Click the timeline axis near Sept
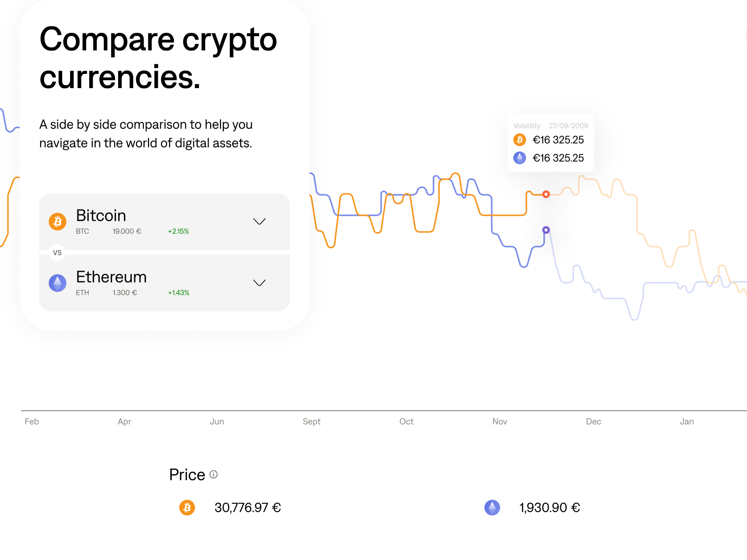747x560 pixels. (x=312, y=409)
